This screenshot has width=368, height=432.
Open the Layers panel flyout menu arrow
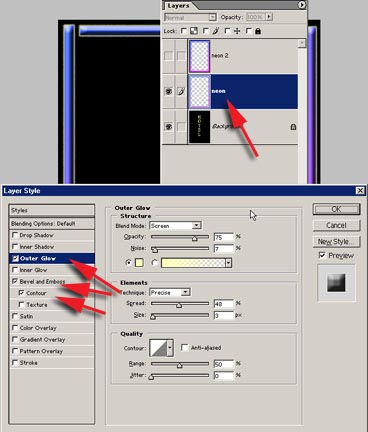[301, 5]
